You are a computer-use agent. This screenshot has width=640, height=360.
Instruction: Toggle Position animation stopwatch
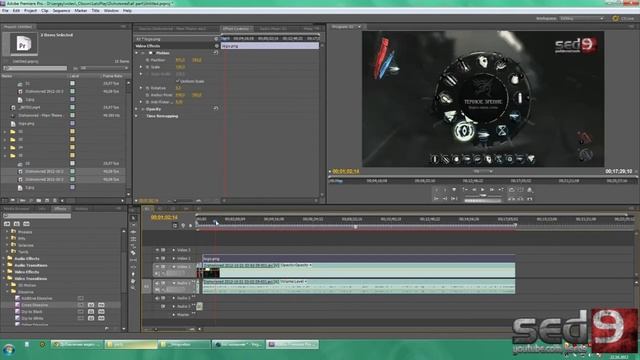tap(148, 60)
